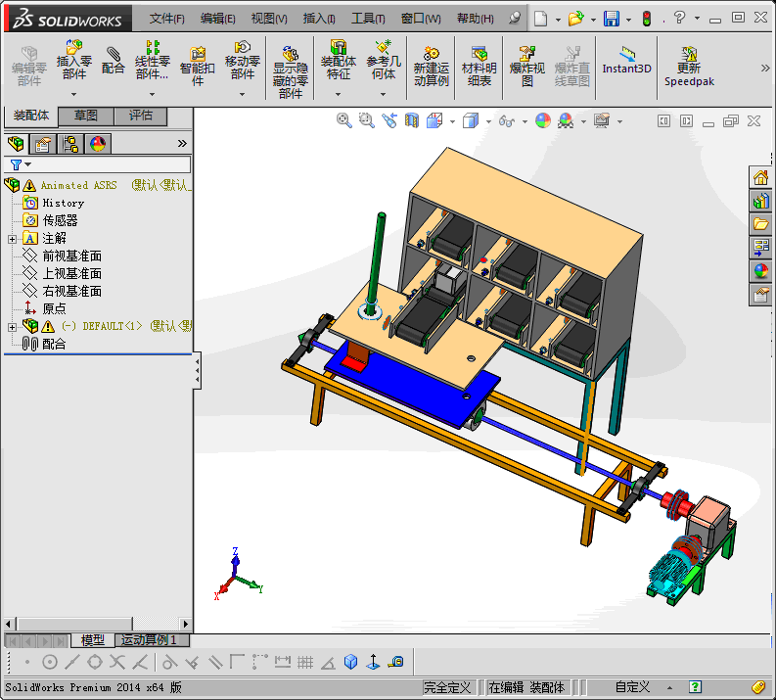Screen dimensions: 776x700
Task: Click Apply Scene icon
Action: coord(566,120)
